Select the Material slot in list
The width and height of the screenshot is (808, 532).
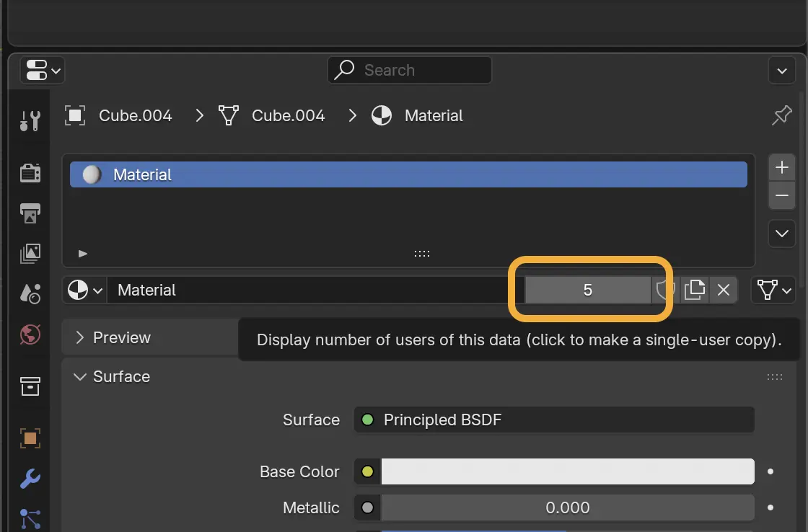(408, 174)
